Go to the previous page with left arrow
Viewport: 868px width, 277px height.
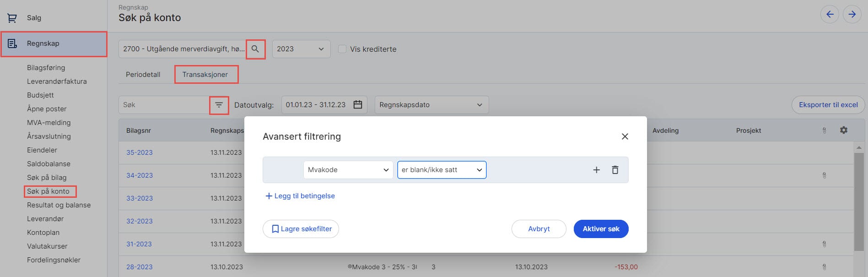pos(830,14)
